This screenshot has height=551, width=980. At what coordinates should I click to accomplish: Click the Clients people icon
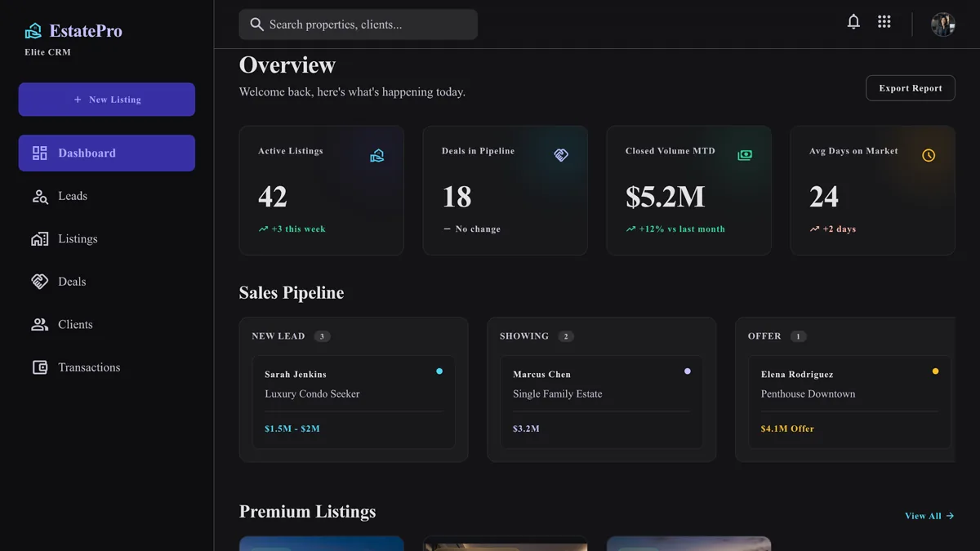click(x=39, y=324)
